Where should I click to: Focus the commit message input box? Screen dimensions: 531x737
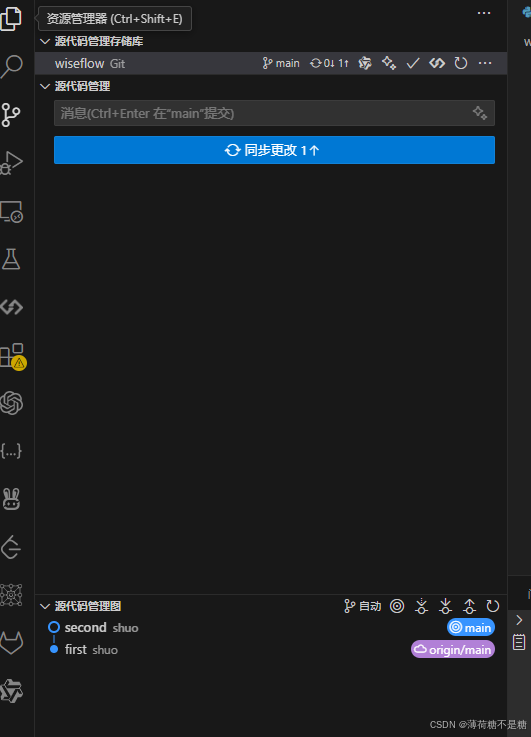pos(274,113)
